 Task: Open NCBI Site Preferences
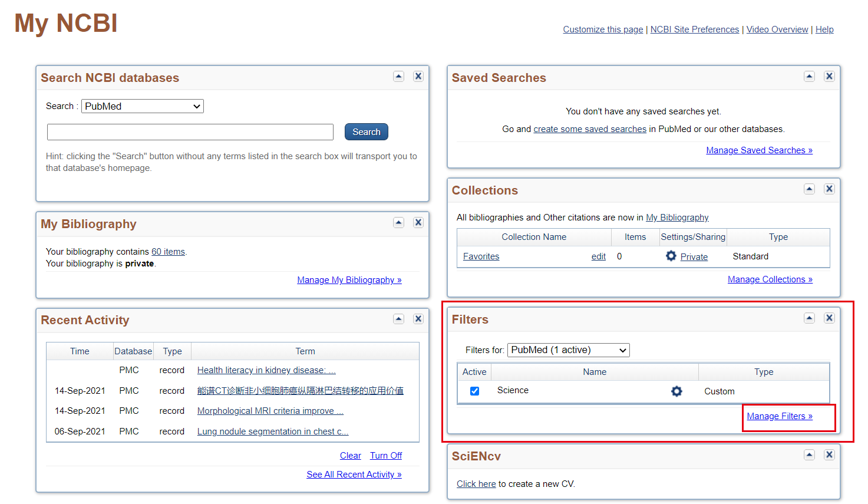click(x=694, y=29)
